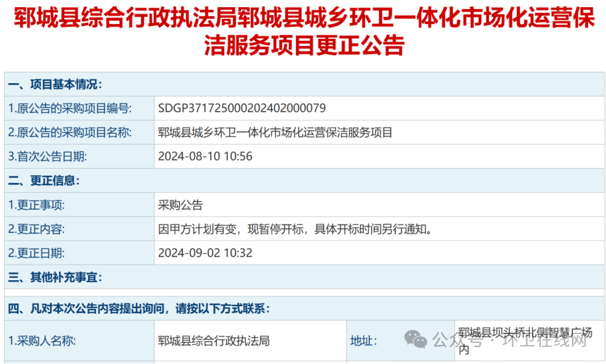Click the 地址 label
606x364 pixels.
pos(363,340)
